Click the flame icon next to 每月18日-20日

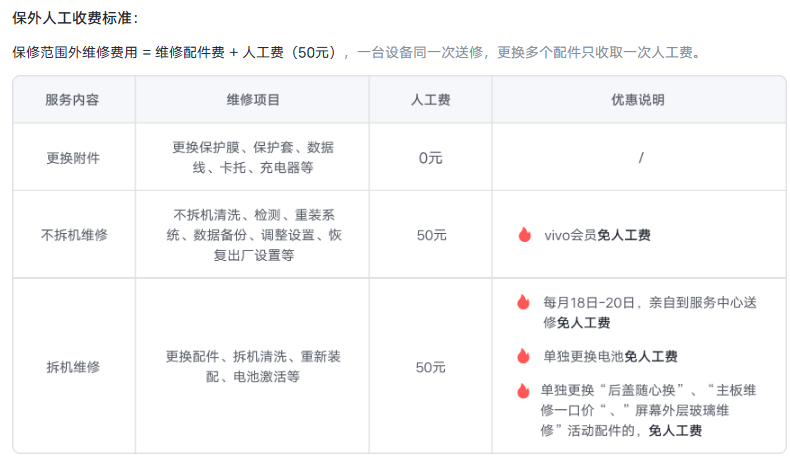coord(522,302)
